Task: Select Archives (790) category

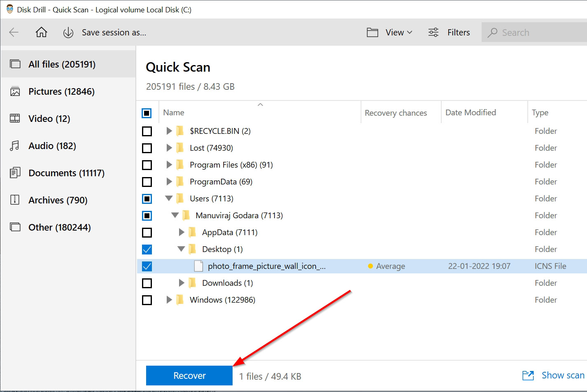Action: point(68,200)
